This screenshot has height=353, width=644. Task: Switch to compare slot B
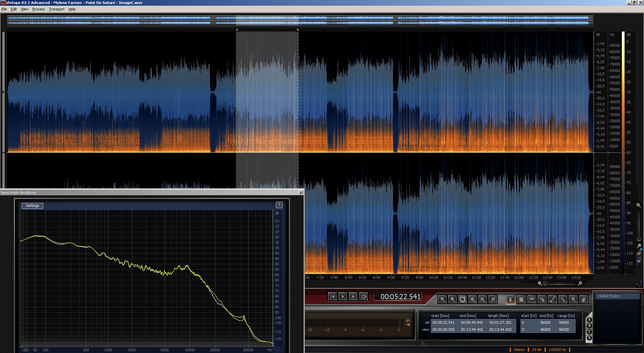point(589,326)
